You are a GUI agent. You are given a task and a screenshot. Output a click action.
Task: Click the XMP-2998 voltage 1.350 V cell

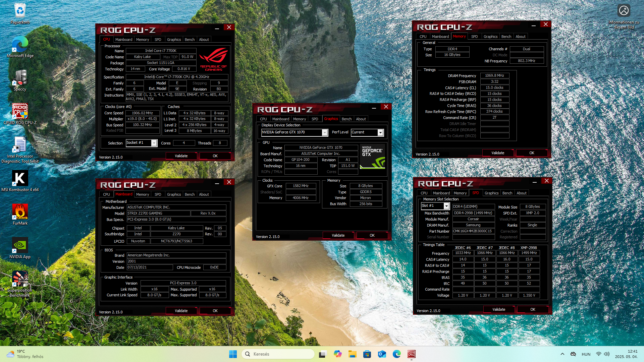[529, 295]
